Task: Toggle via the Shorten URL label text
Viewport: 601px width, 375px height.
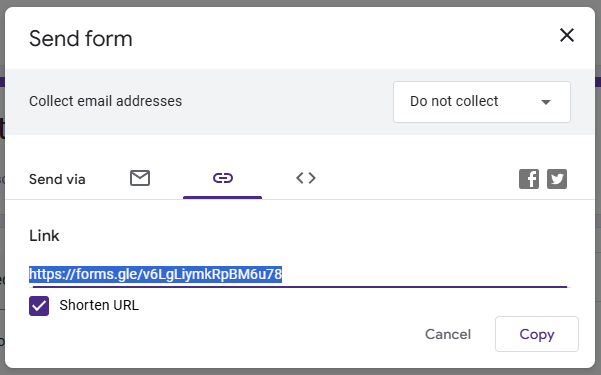Action: (99, 305)
